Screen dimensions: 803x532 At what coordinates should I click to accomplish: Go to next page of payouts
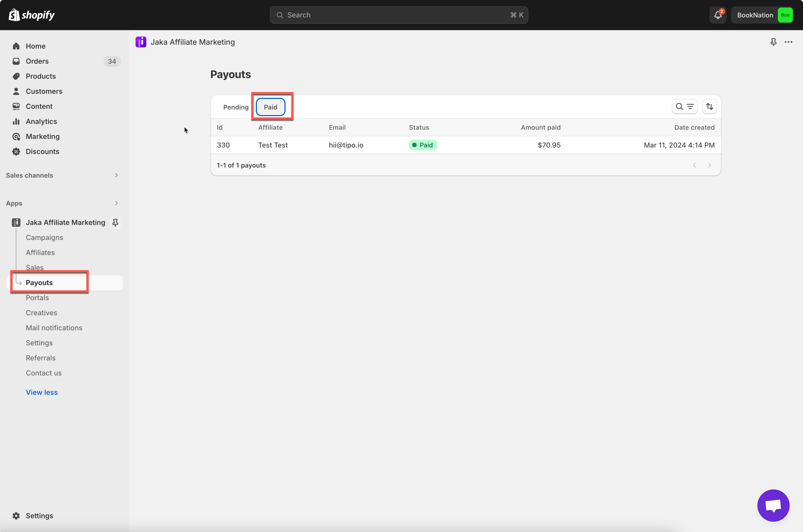tap(709, 165)
